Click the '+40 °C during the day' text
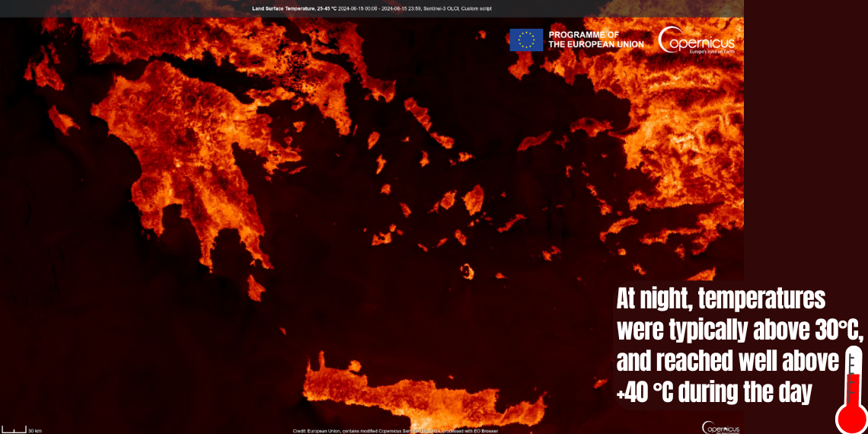The height and width of the screenshot is (434, 868). (713, 393)
